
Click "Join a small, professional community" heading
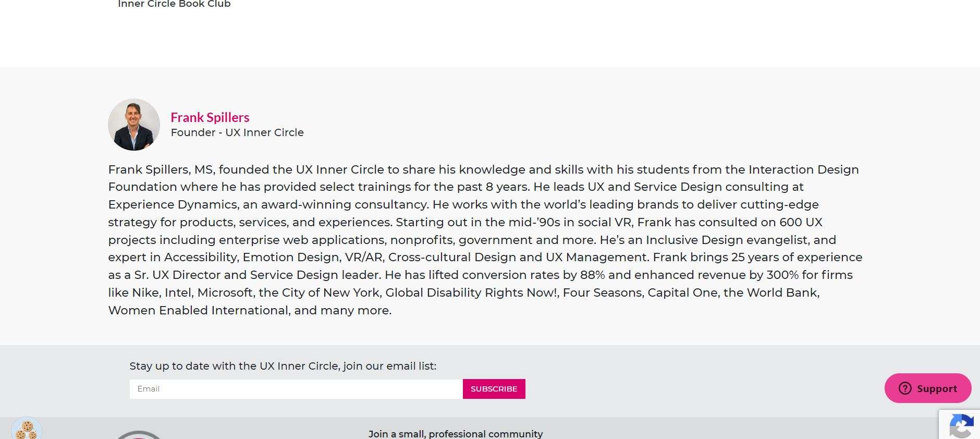(x=456, y=434)
